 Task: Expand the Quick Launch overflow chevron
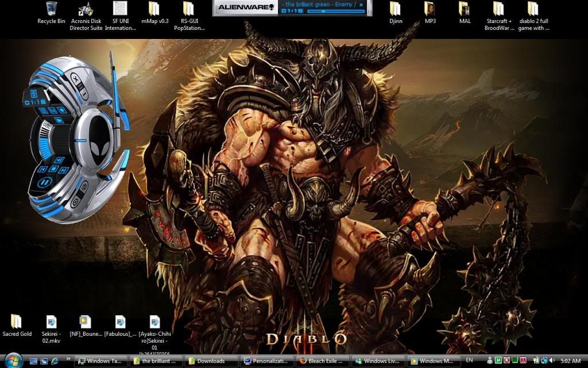[68, 358]
